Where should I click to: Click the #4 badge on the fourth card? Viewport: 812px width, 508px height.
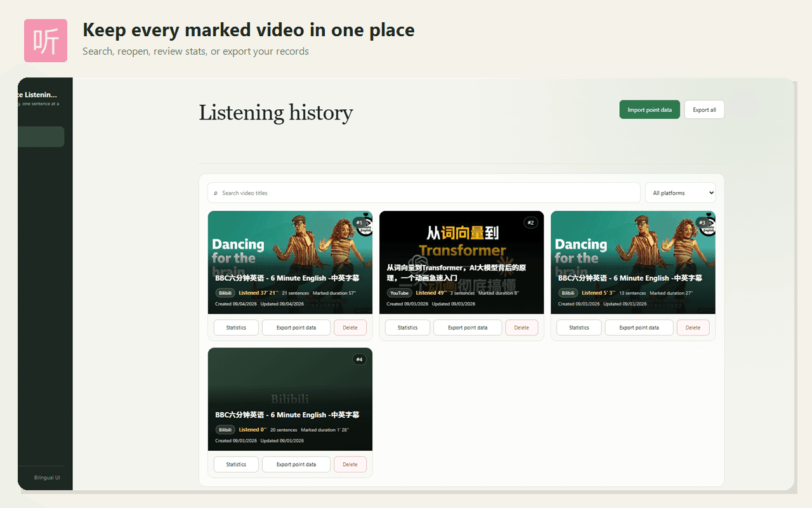click(x=359, y=359)
